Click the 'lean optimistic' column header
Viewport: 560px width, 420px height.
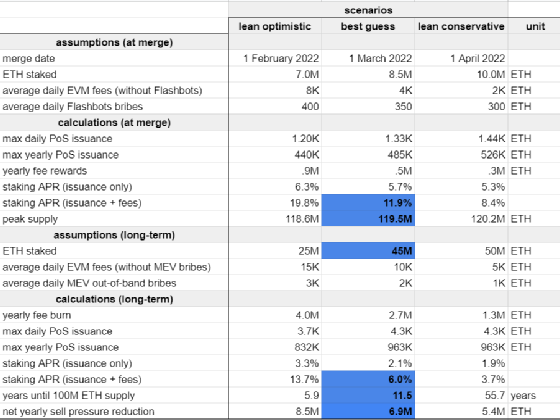(275, 26)
